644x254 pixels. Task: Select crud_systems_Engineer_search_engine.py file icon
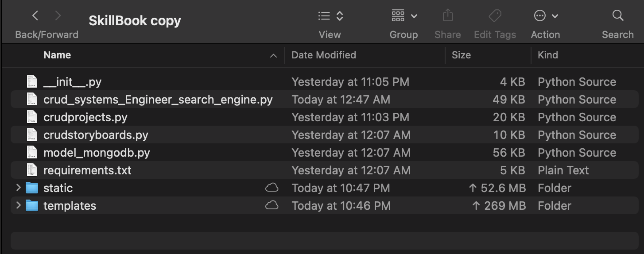click(31, 99)
